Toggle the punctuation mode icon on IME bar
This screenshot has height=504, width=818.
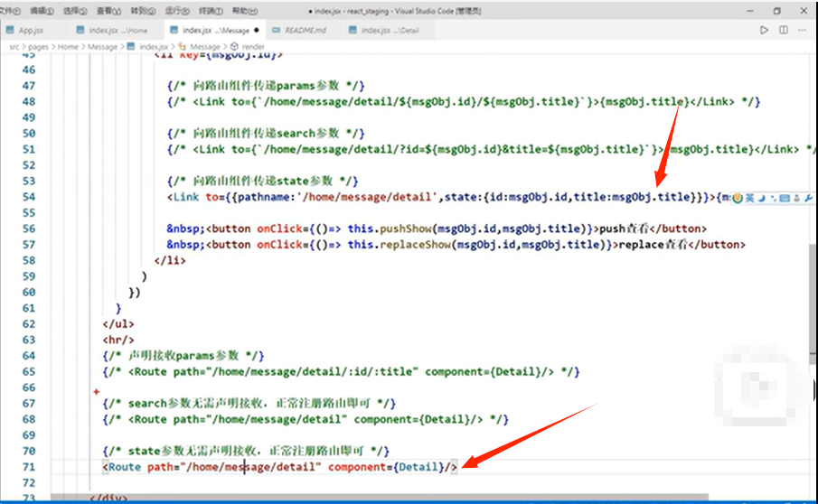(x=773, y=198)
